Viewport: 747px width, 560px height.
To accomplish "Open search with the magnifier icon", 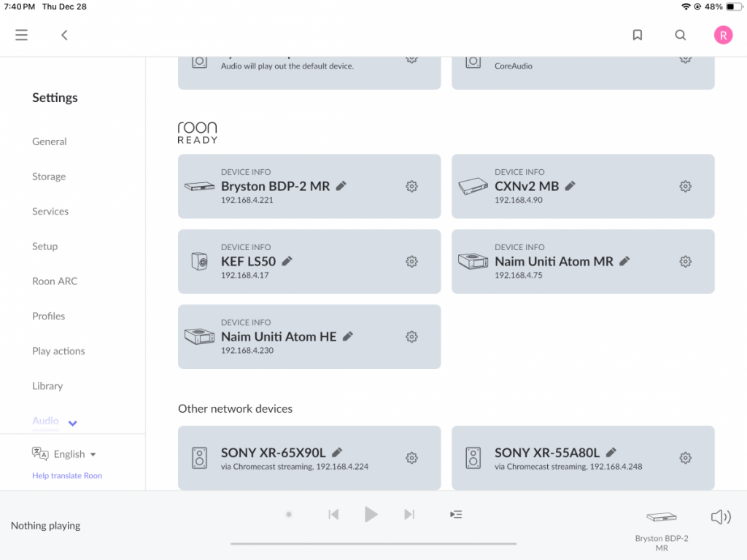I will [x=681, y=35].
